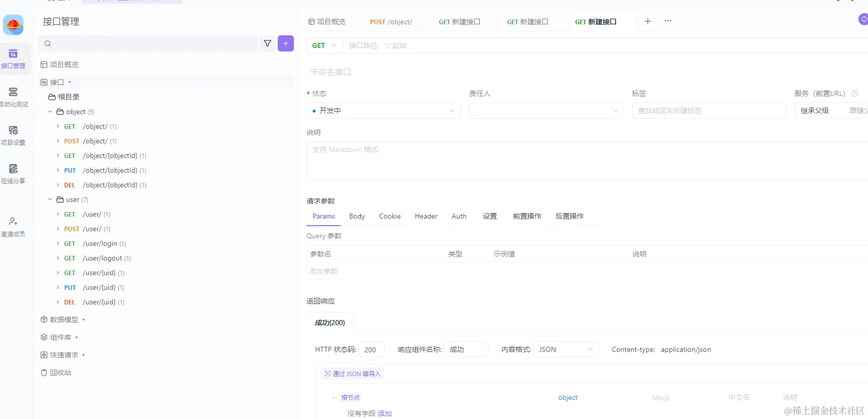The image size is (868, 419).
Task: Open the 项目设置 sidebar section
Action: coord(13,136)
